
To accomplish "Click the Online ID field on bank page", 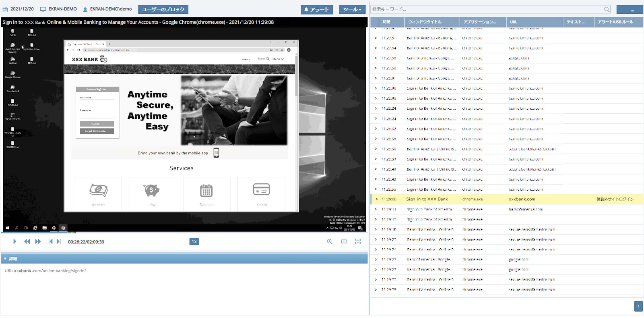I will tap(97, 103).
